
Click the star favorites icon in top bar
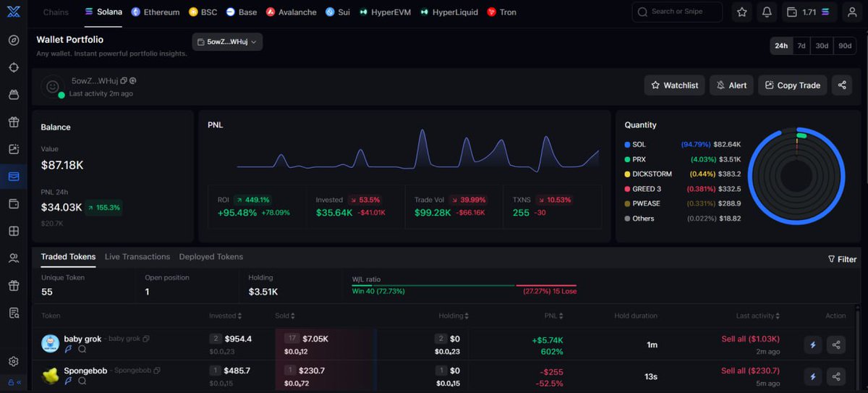tap(741, 12)
